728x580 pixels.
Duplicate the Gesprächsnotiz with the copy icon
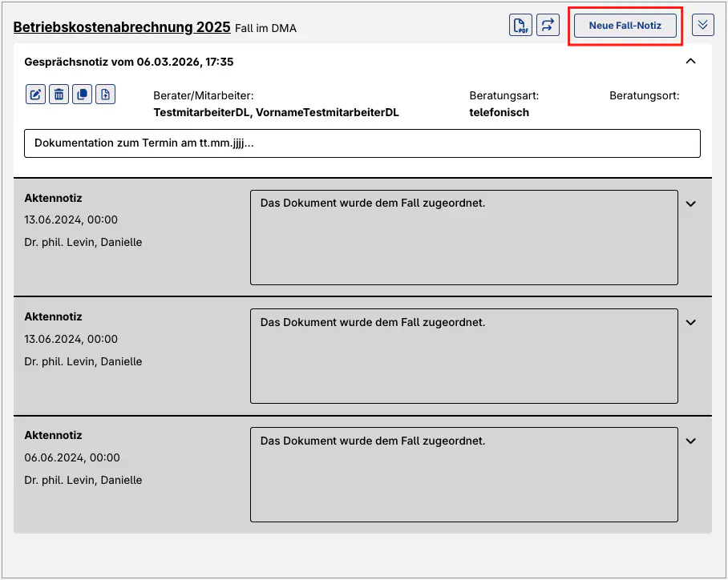[x=82, y=95]
